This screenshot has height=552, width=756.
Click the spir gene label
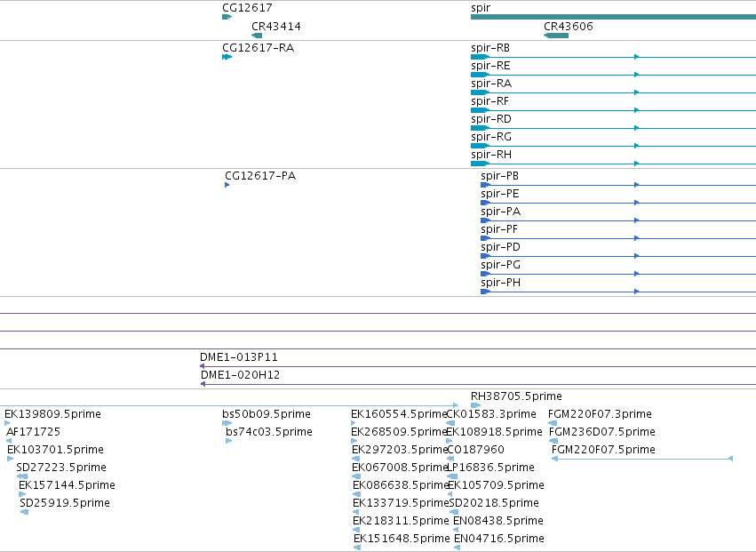(x=481, y=8)
